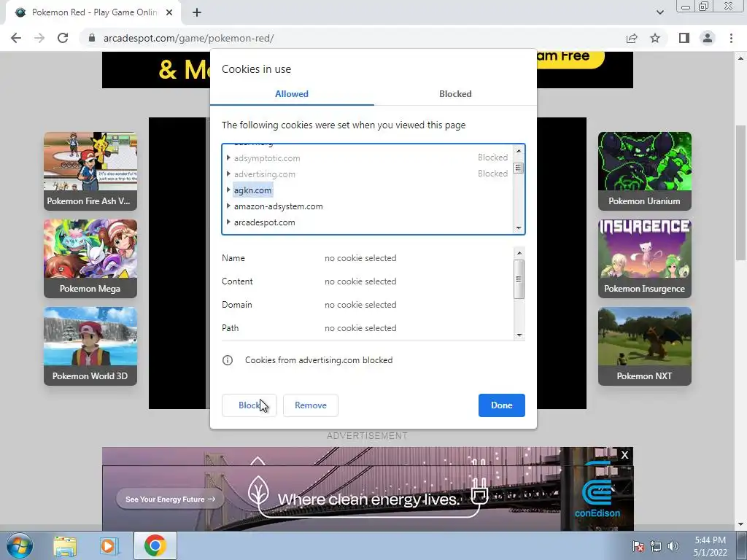Close the conEdison ad with X
This screenshot has height=560, width=747.
tap(624, 455)
